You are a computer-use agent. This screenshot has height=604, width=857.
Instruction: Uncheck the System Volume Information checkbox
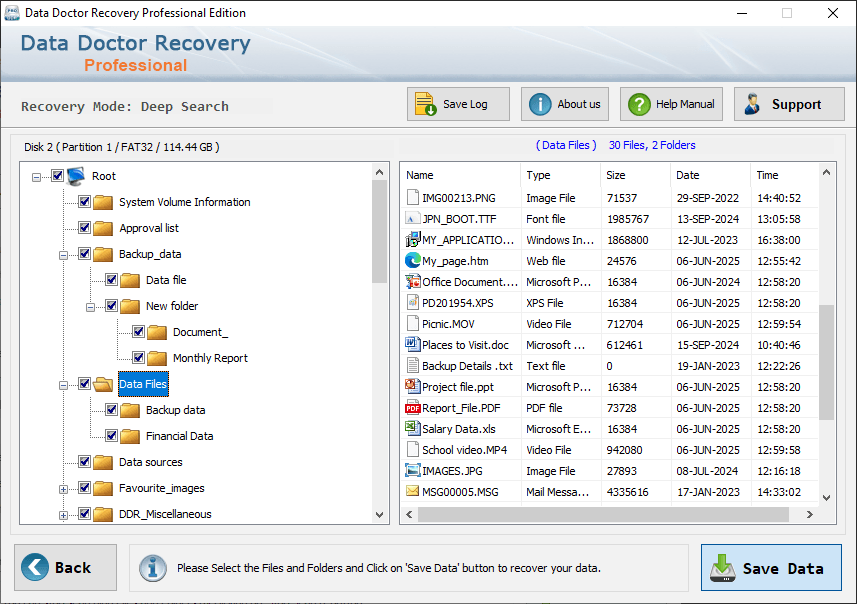tap(84, 202)
